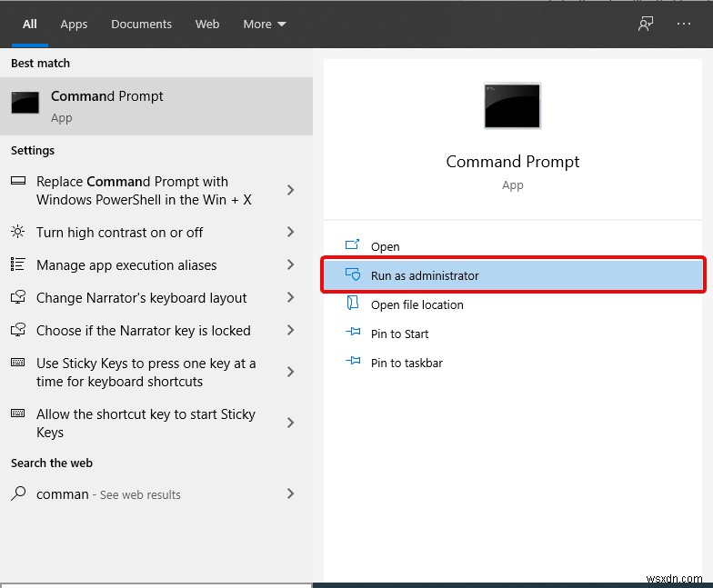This screenshot has height=588, width=713.
Task: Switch to the Apps tab
Action: point(74,25)
